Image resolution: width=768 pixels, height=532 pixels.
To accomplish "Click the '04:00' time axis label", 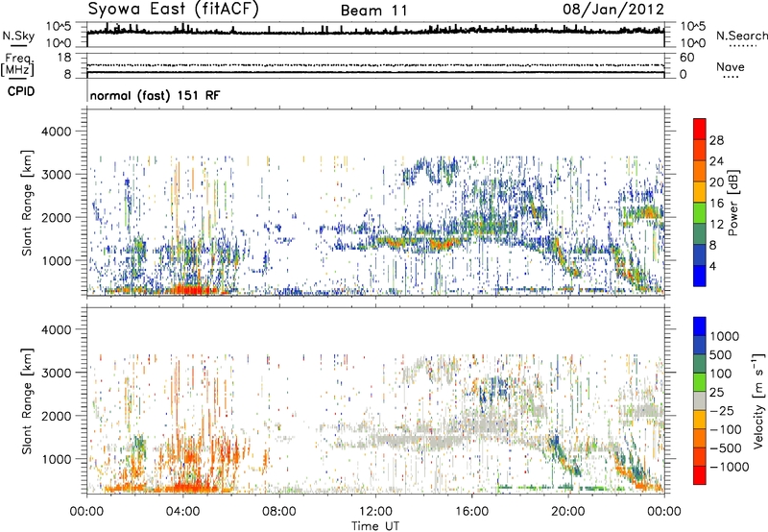I will pos(182,512).
